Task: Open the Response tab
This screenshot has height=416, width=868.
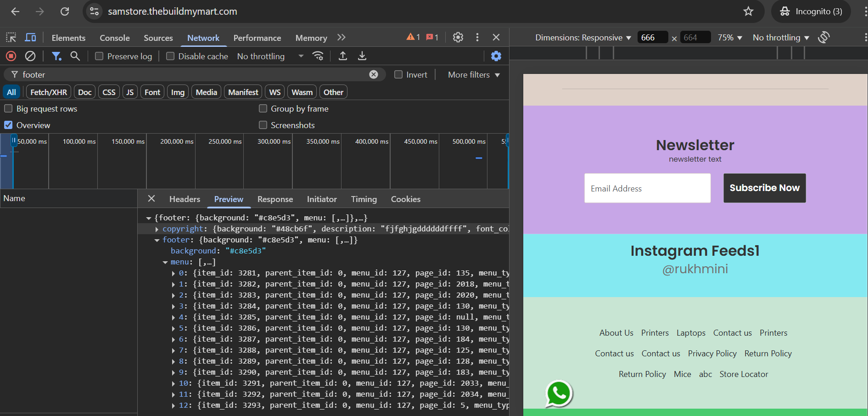Action: (275, 199)
